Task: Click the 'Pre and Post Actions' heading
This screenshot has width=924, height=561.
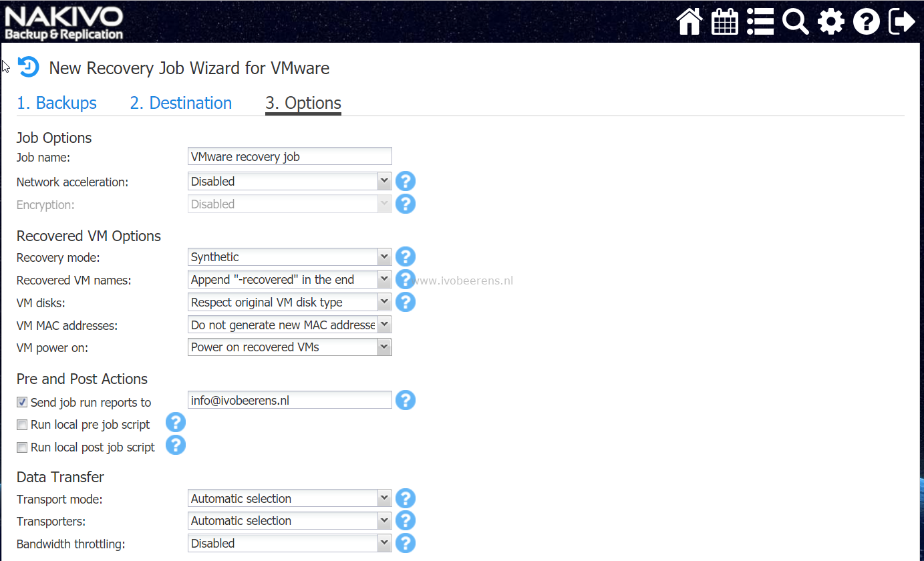Action: (x=82, y=379)
